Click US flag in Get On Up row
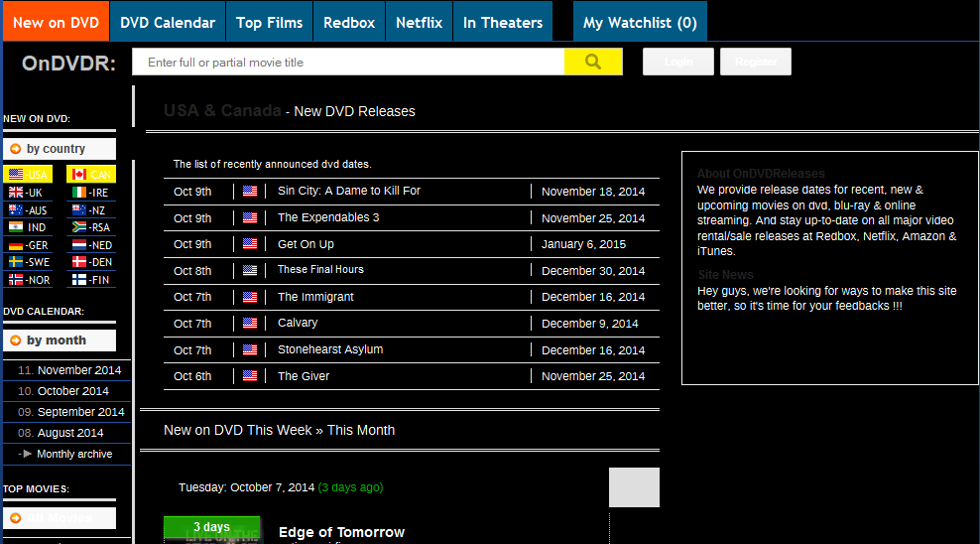This screenshot has width=980, height=544. tap(250, 244)
